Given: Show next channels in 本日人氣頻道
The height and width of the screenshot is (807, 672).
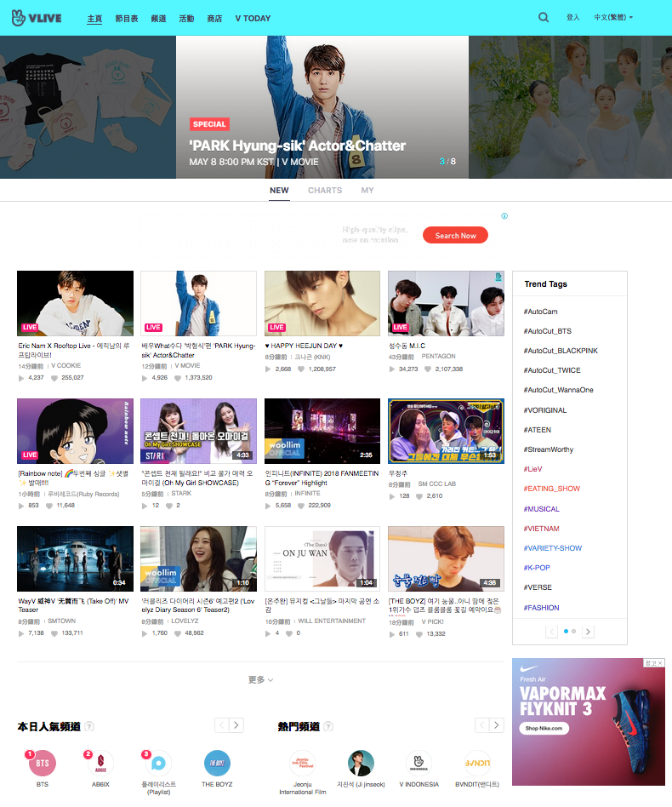Looking at the screenshot, I should click(x=236, y=725).
